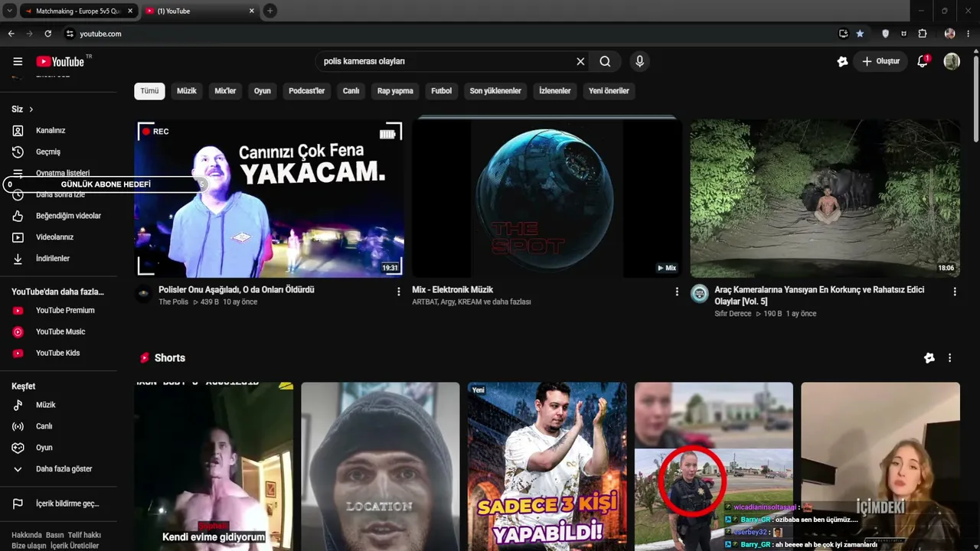Open Hakkında footer link

pyautogui.click(x=27, y=535)
